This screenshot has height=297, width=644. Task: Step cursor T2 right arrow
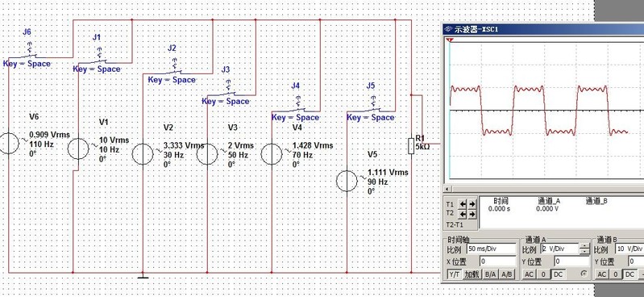point(472,215)
